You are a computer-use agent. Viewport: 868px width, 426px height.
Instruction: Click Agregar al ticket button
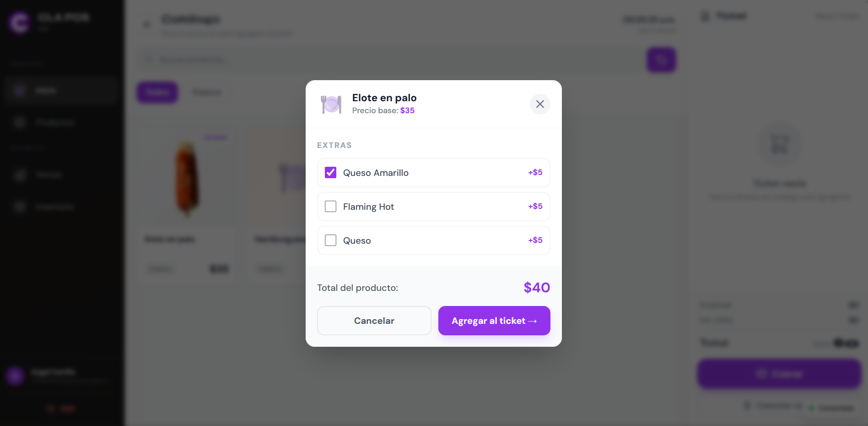[x=494, y=321]
